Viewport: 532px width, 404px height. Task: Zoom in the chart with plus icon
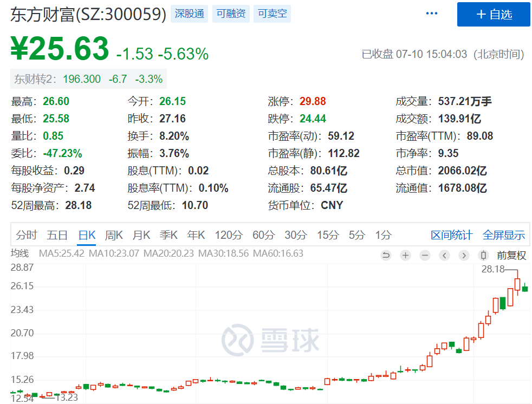click(x=405, y=255)
